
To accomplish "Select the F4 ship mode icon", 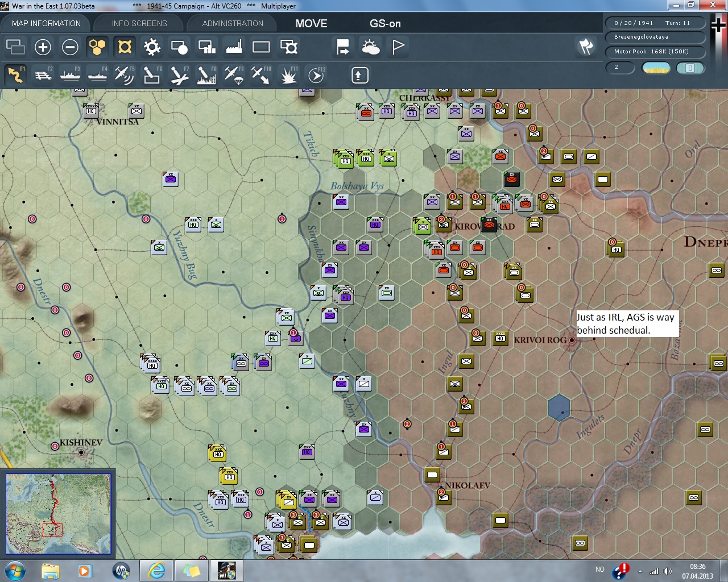I will click(97, 75).
